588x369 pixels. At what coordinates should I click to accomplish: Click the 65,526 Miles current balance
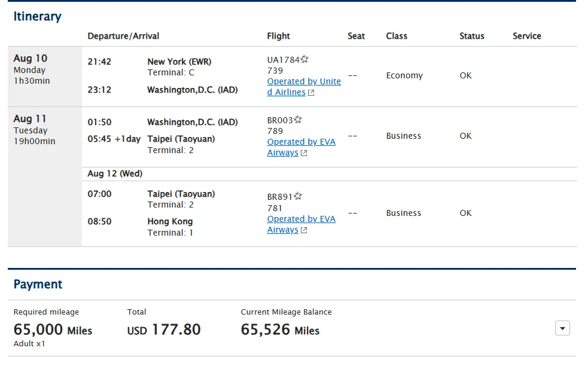280,330
